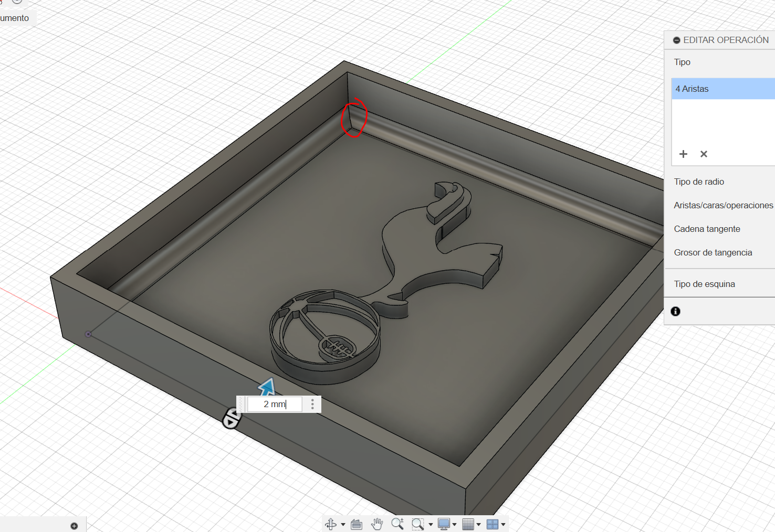Click the fillet radius input field

click(275, 404)
